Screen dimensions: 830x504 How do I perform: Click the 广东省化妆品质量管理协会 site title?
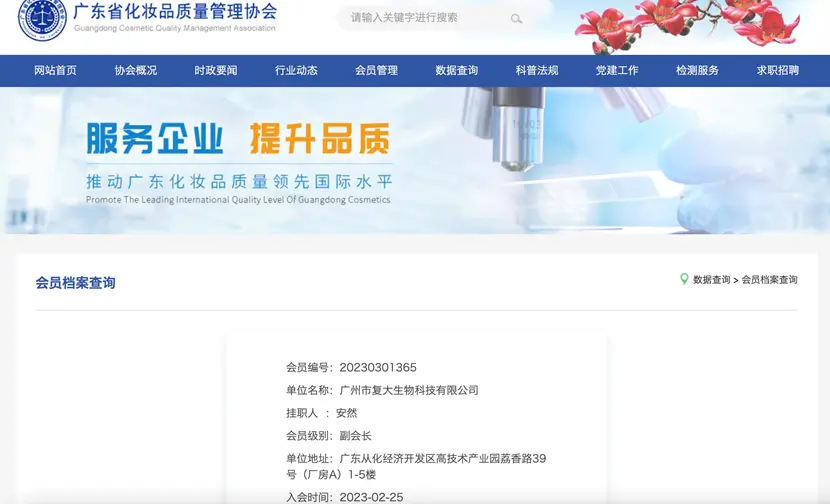(175, 11)
